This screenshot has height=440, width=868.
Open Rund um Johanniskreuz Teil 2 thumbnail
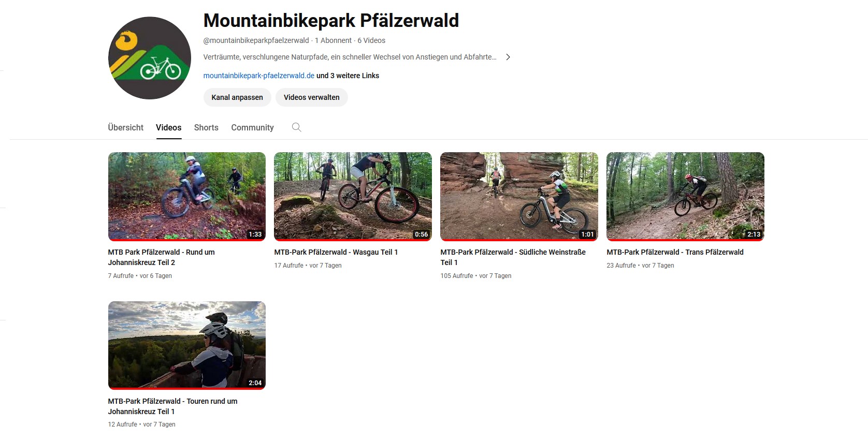tap(187, 197)
